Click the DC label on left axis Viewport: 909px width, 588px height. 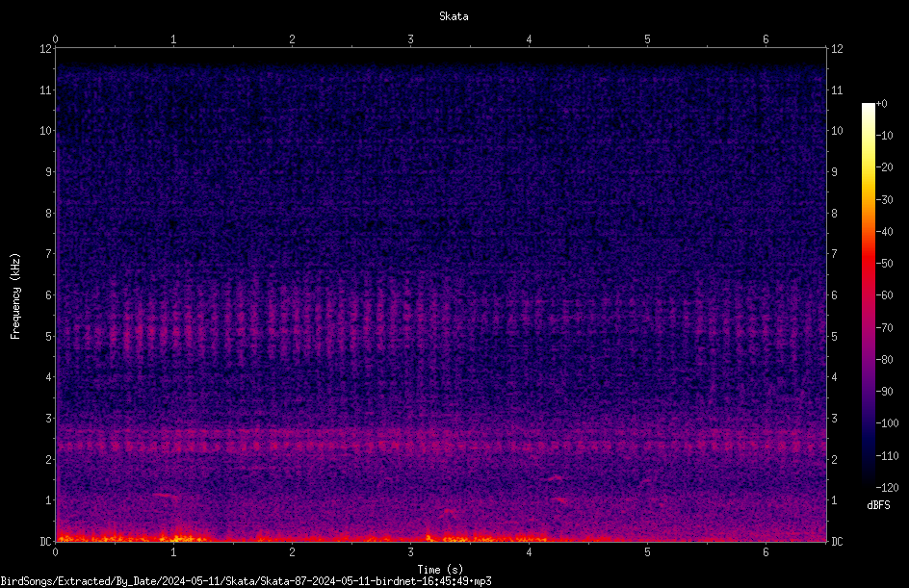pyautogui.click(x=45, y=542)
